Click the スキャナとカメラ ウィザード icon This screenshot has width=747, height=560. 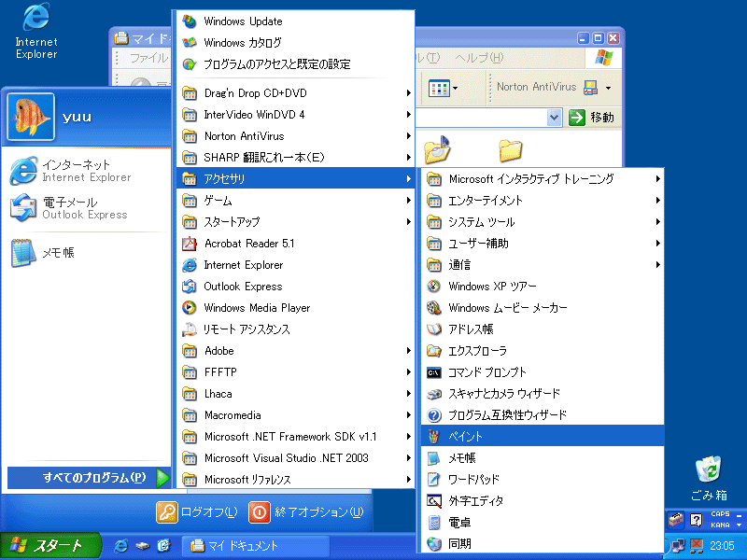tap(433, 394)
